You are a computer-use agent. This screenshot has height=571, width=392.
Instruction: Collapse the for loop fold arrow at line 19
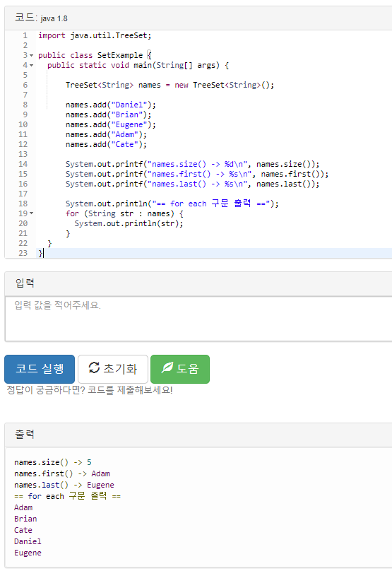pos(31,213)
